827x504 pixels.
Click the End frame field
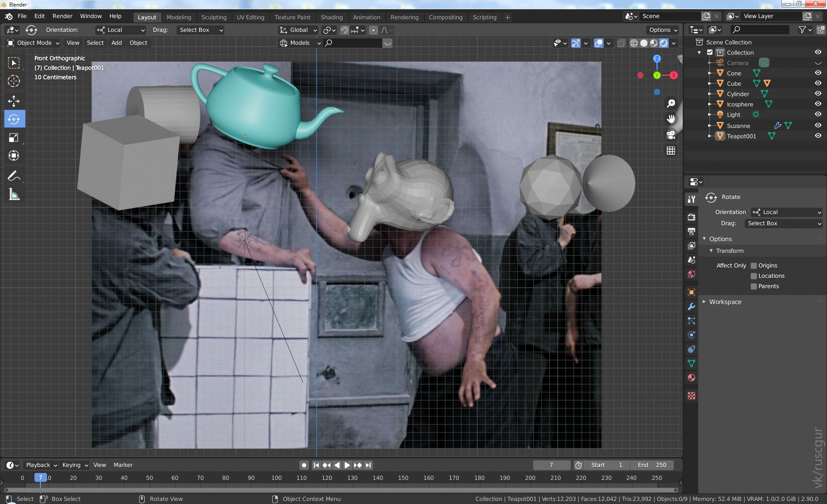click(652, 465)
